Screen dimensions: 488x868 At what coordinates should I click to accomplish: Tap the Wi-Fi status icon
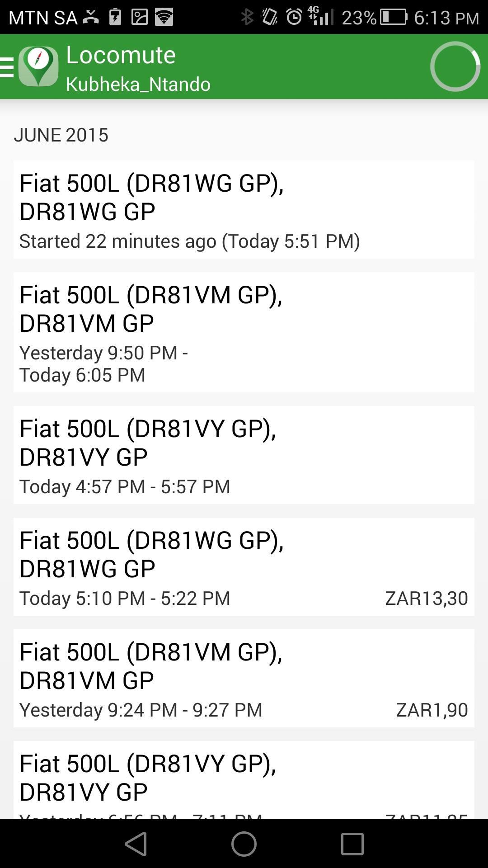(164, 17)
